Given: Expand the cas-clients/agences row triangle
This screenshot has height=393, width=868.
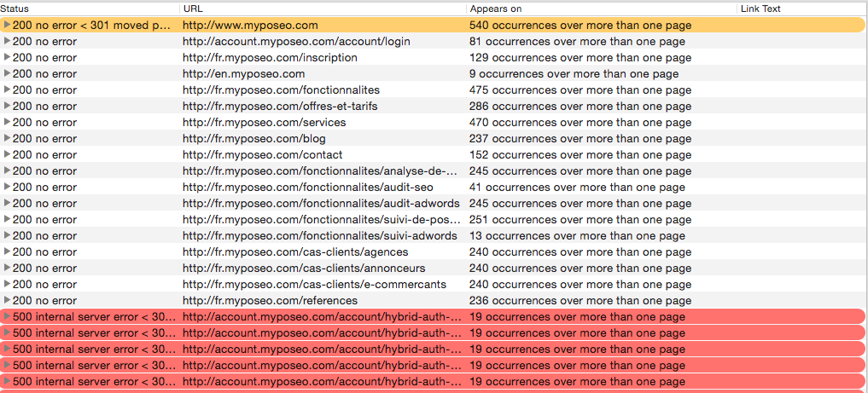Looking at the screenshot, I should point(7,251).
